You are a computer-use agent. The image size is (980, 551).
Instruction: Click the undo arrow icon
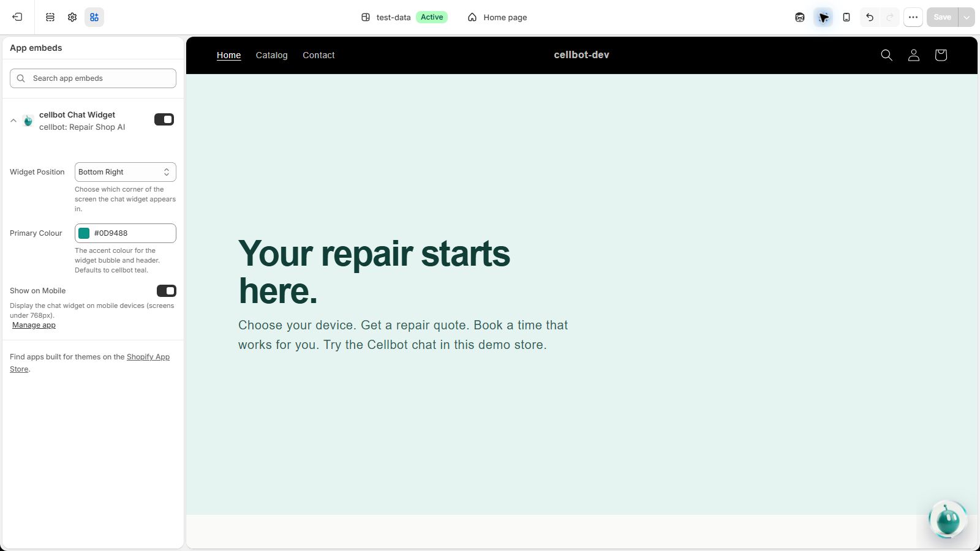coord(870,17)
